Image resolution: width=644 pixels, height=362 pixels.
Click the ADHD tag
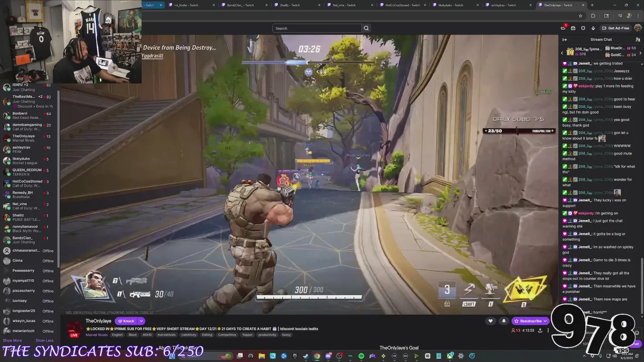point(147,335)
